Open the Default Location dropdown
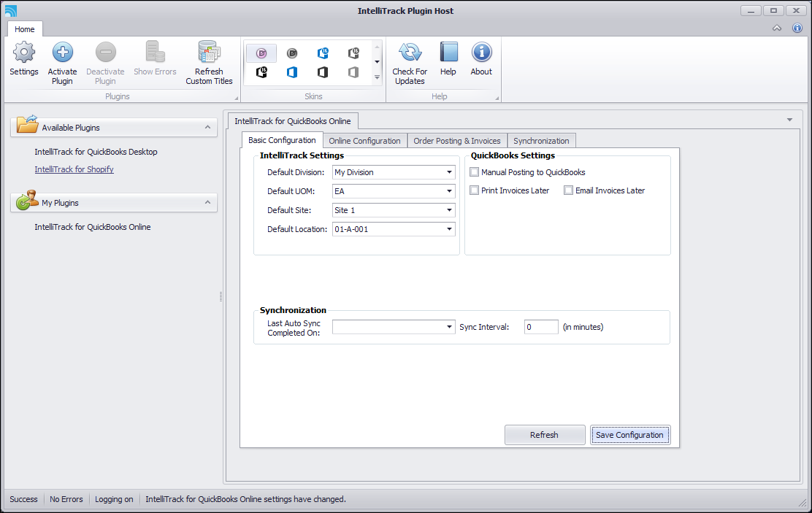812x513 pixels. click(449, 229)
